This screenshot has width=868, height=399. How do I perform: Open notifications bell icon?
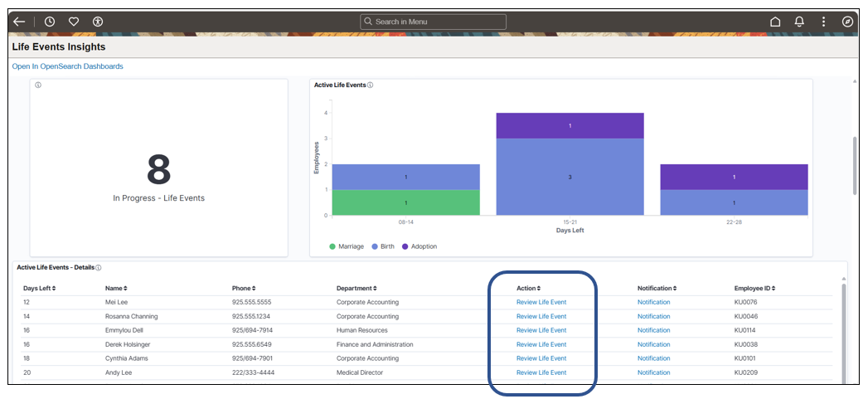(799, 22)
